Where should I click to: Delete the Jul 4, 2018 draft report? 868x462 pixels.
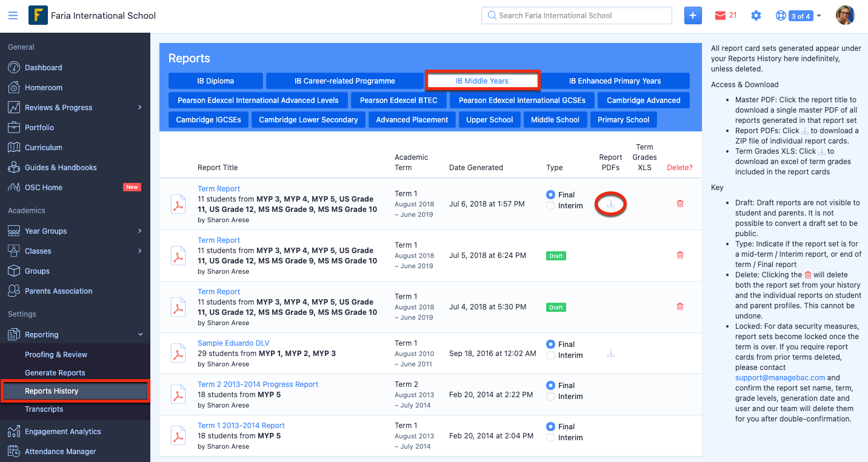679,306
